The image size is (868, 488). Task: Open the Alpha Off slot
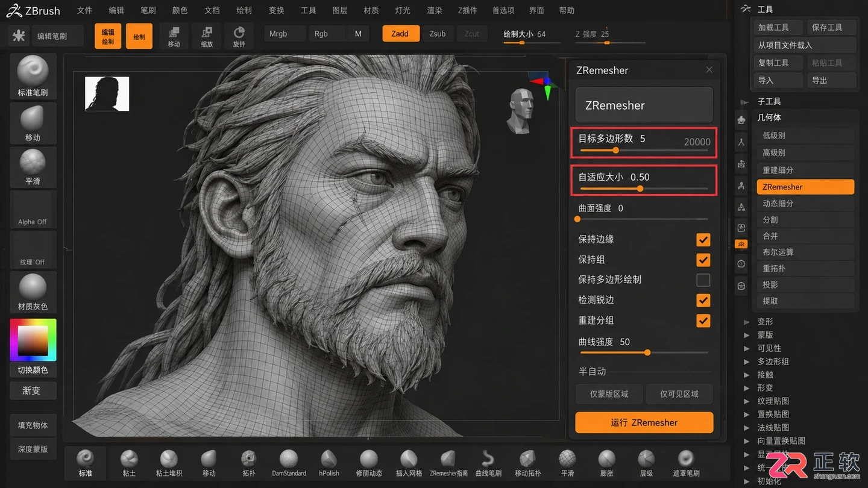point(33,210)
